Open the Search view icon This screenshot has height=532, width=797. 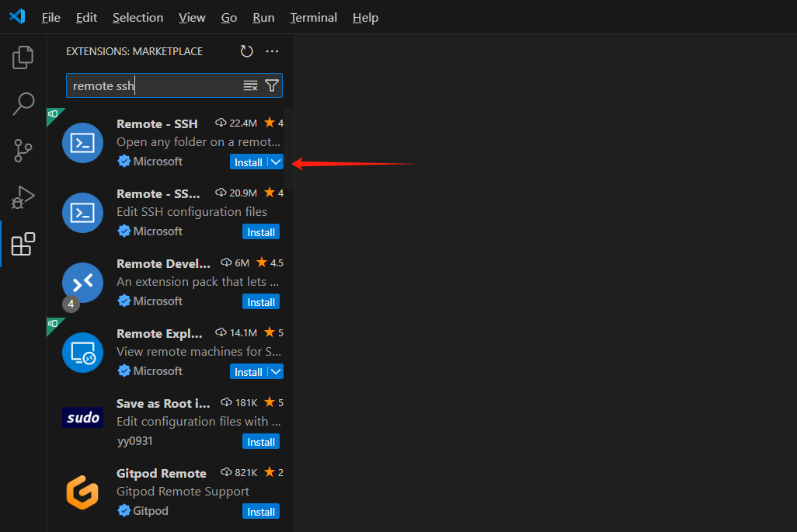[23, 103]
